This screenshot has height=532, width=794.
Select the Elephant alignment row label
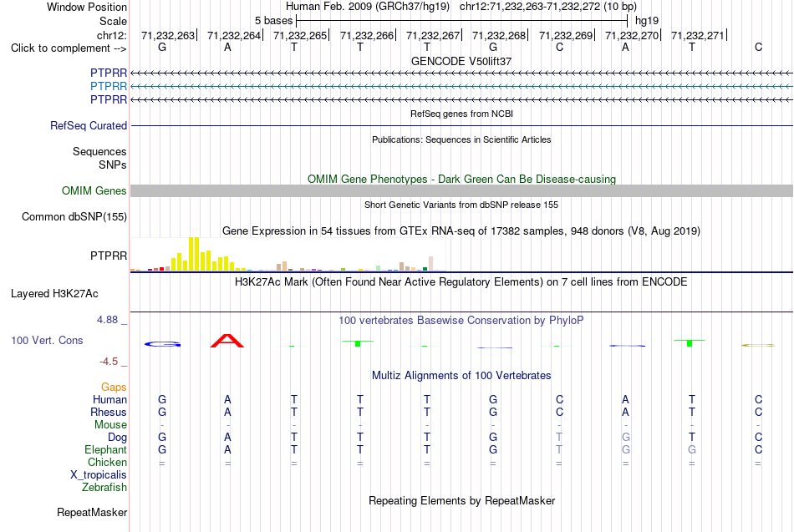tap(105, 449)
